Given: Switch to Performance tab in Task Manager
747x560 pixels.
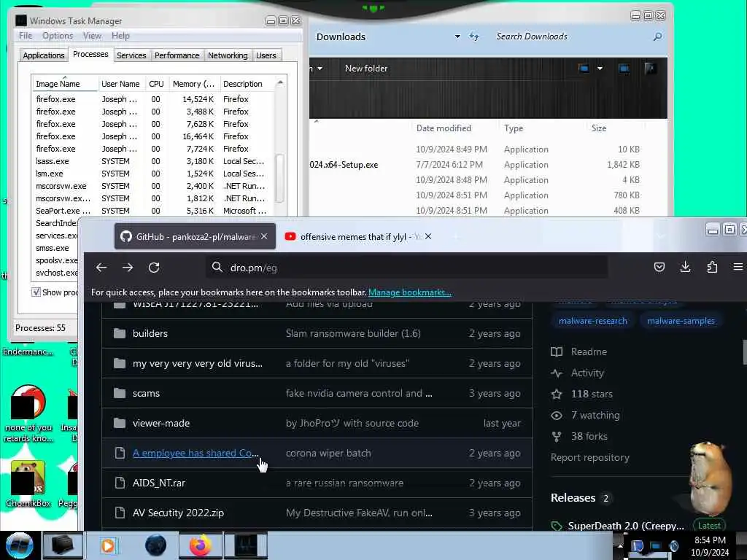Looking at the screenshot, I should point(177,55).
